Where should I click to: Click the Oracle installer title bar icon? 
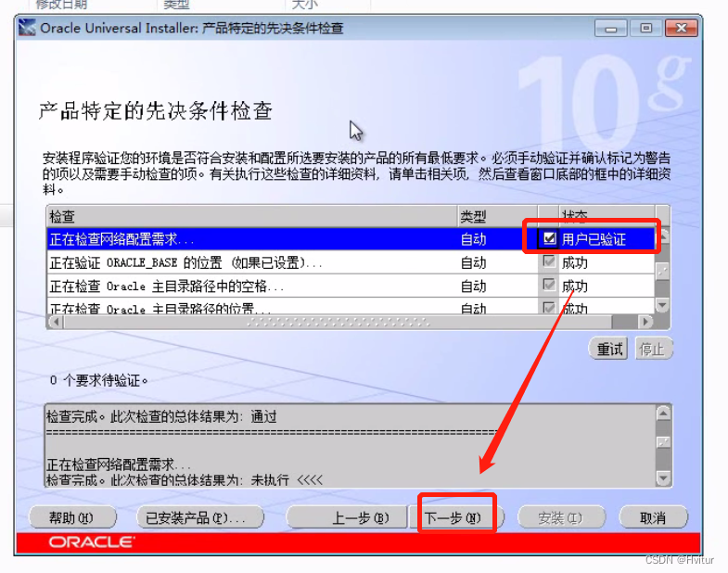click(27, 28)
